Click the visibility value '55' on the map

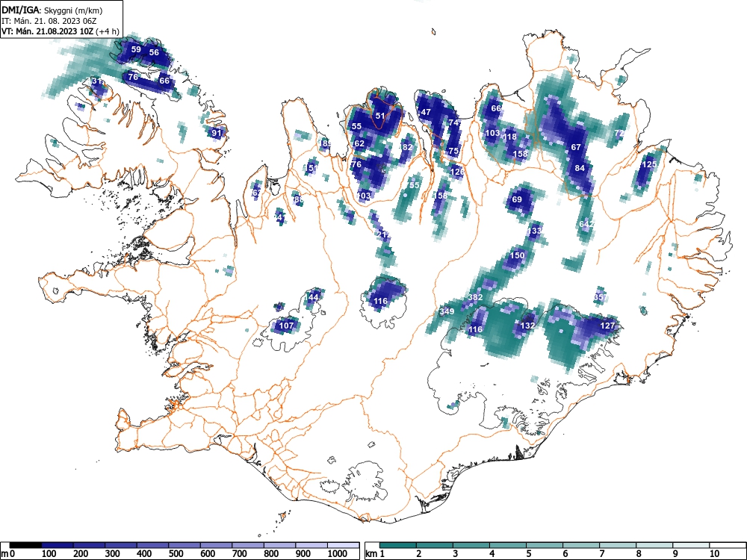click(x=356, y=127)
